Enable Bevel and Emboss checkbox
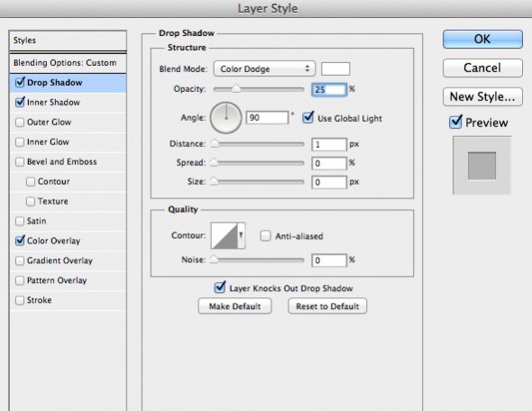Image resolution: width=532 pixels, height=411 pixels. [20, 161]
